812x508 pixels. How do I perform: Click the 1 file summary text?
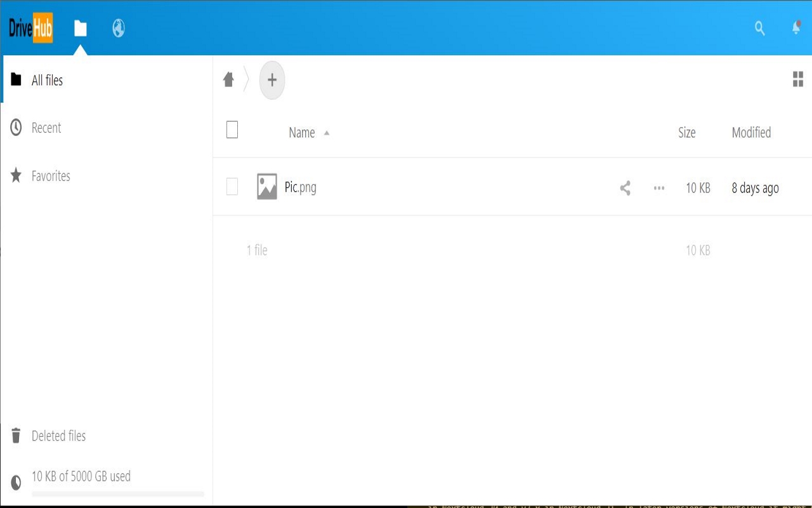[257, 250]
